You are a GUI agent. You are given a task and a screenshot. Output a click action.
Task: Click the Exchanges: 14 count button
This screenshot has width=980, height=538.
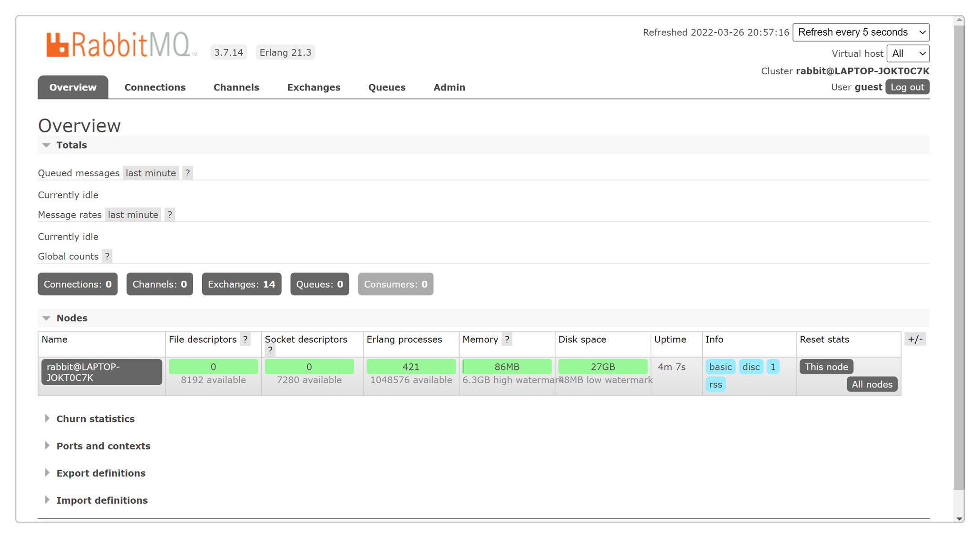coord(242,284)
